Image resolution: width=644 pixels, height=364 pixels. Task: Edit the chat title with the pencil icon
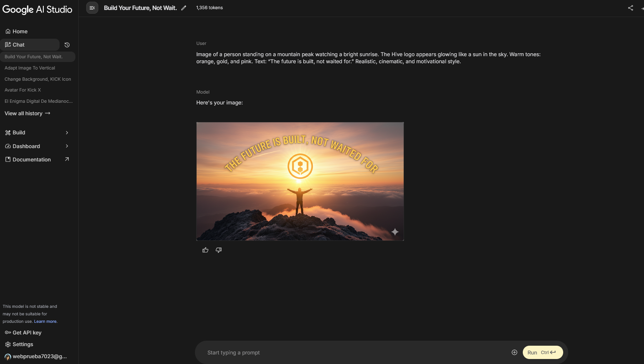[x=184, y=8]
